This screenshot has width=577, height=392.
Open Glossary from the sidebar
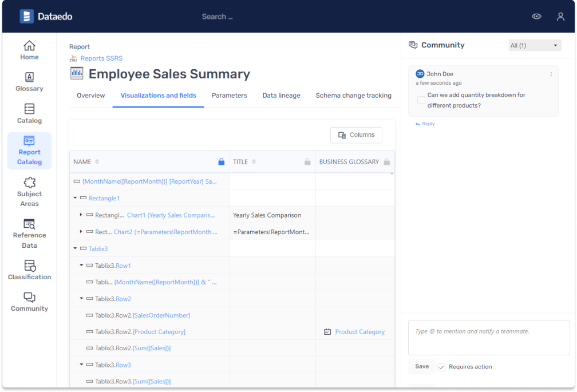tap(29, 82)
